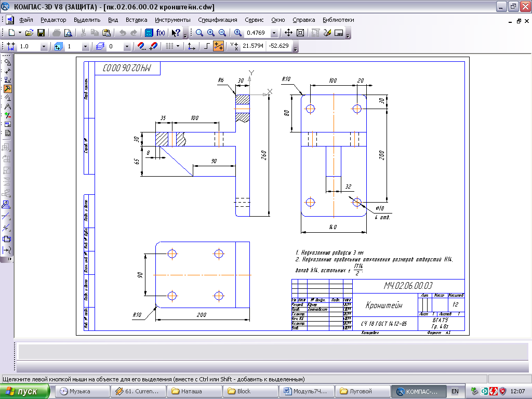Click the Zoom out magnifier
The width and height of the screenshot is (532, 399).
coord(222,33)
